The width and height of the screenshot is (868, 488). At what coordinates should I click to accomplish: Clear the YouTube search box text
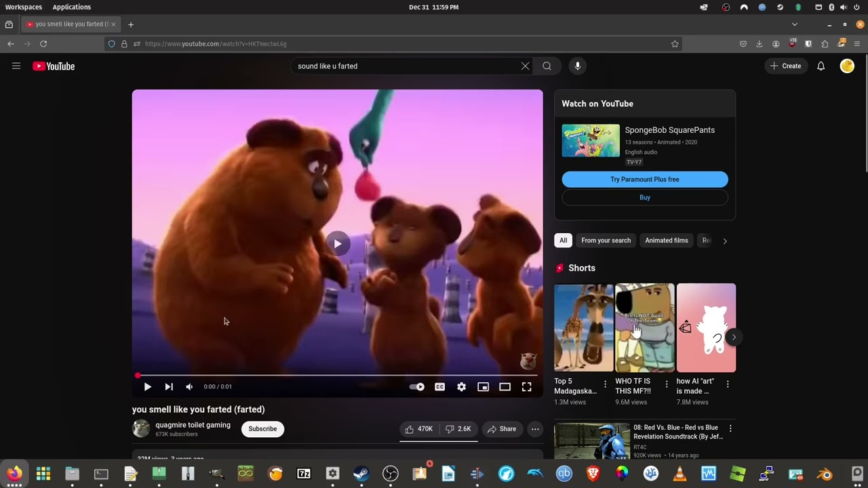[525, 66]
